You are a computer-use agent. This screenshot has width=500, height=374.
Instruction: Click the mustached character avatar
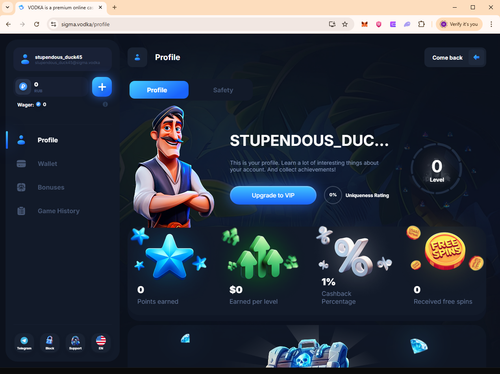172,167
